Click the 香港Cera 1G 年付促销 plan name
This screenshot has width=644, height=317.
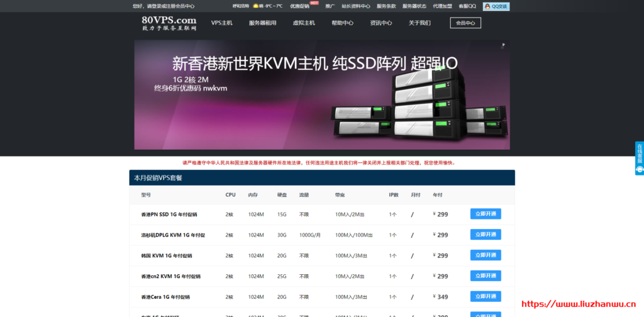[x=165, y=297]
